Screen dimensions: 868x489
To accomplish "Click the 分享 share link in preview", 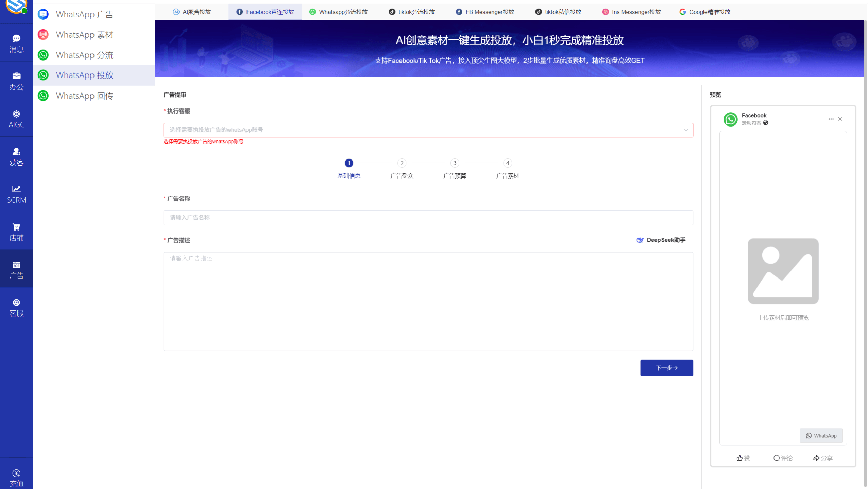I will coord(823,458).
